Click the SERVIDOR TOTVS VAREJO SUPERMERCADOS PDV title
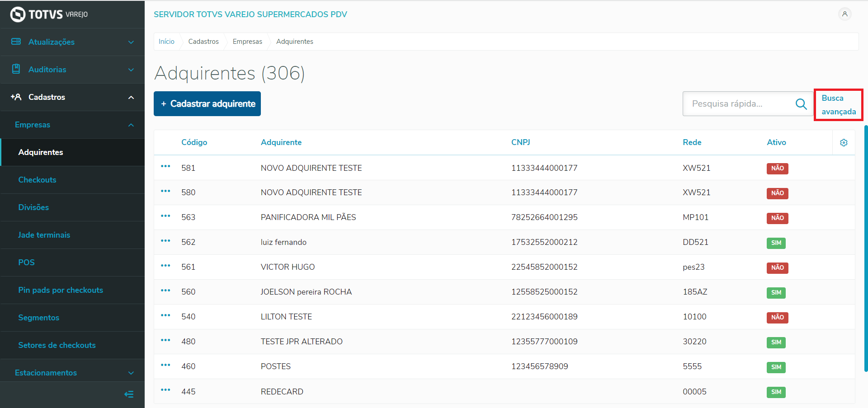Viewport: 868px width, 408px height. (250, 14)
